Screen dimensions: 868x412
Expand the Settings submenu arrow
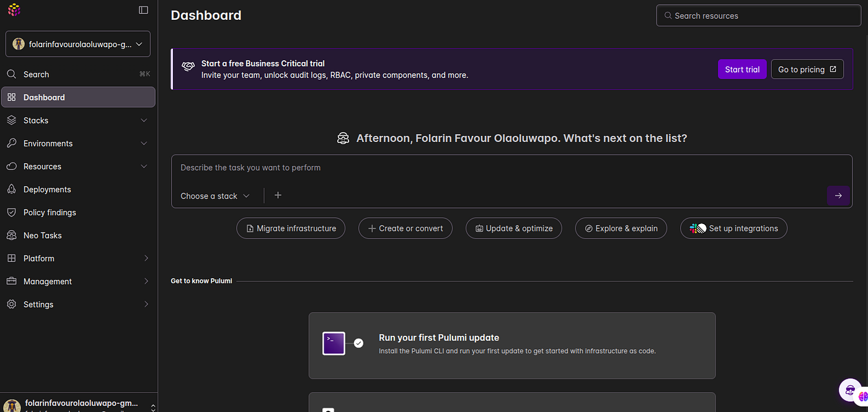coord(146,304)
